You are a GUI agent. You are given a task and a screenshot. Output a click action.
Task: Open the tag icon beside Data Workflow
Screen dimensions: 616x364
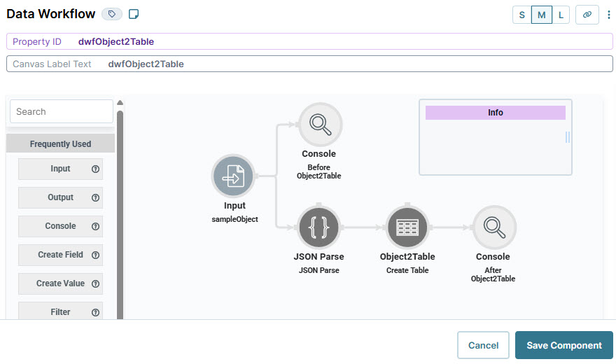pos(112,14)
